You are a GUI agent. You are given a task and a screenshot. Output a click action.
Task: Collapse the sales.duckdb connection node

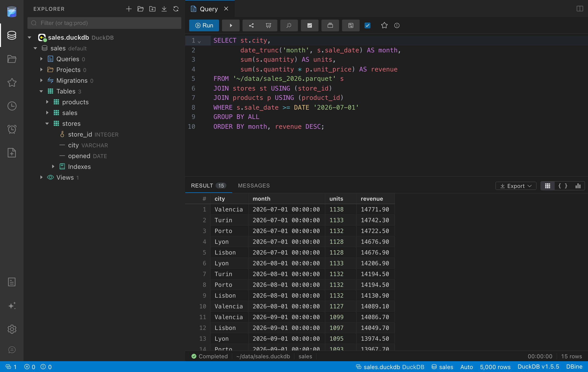click(30, 37)
